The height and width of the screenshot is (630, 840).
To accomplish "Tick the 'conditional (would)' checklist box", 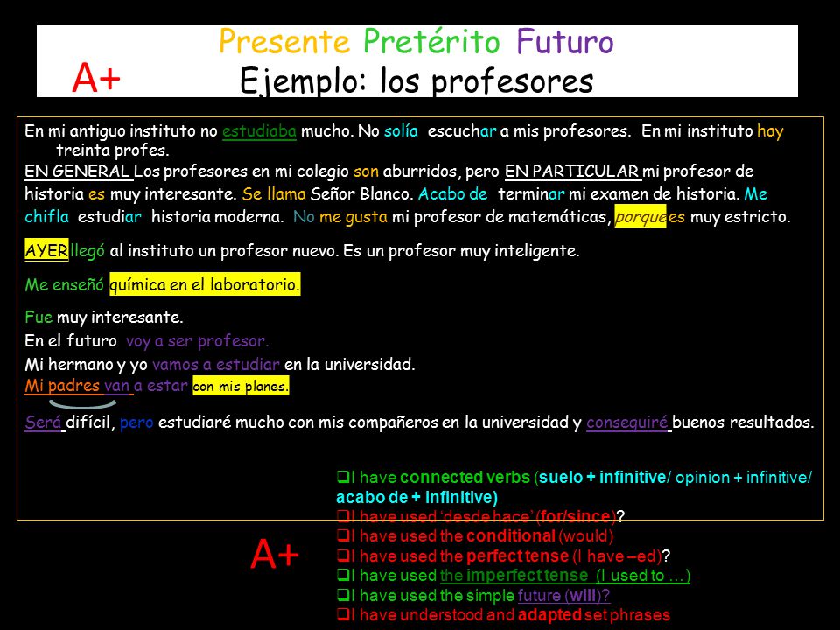I will pyautogui.click(x=342, y=535).
